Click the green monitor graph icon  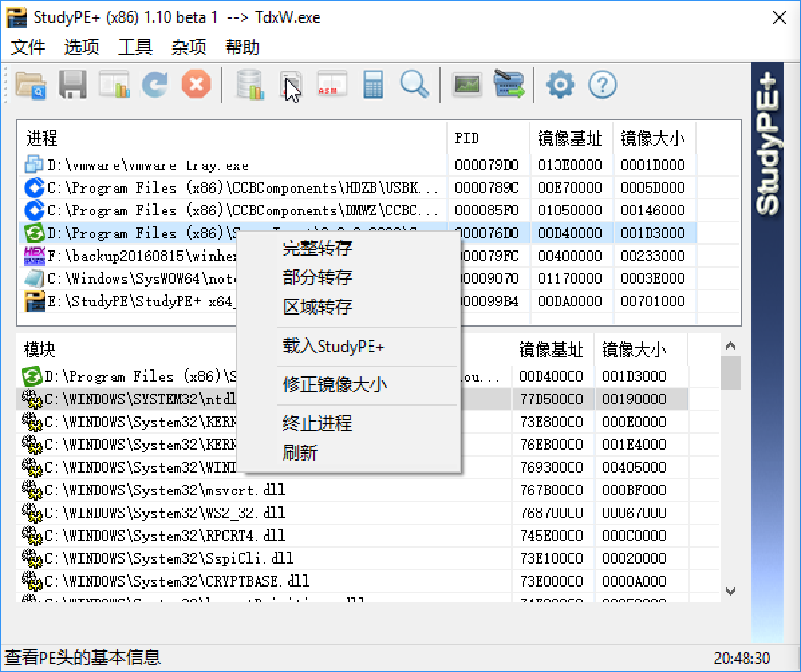(467, 85)
